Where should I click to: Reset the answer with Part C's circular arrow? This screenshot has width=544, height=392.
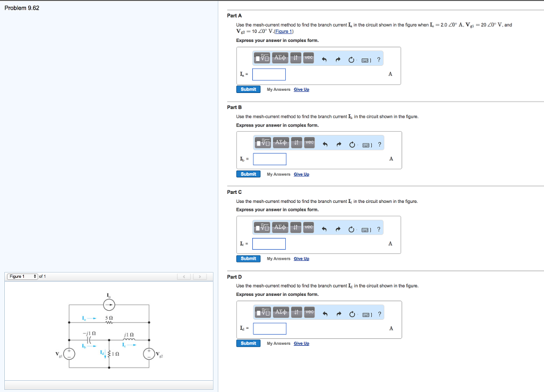(352, 227)
